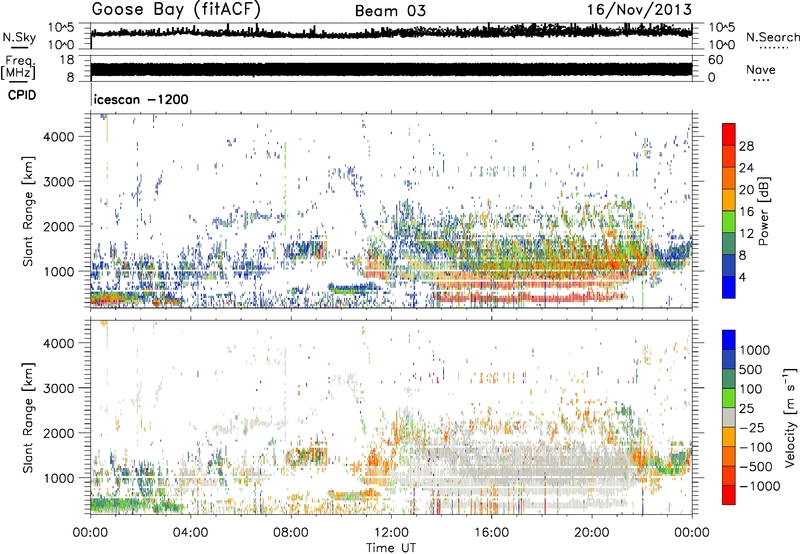Click the sky noise trace panel
The image size is (800, 554).
click(x=391, y=36)
